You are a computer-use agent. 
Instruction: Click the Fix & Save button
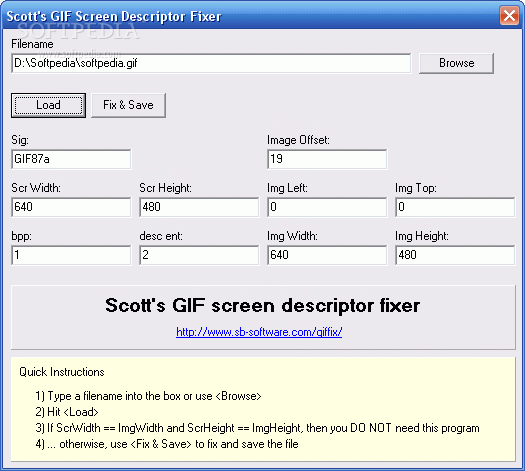pyautogui.click(x=128, y=105)
